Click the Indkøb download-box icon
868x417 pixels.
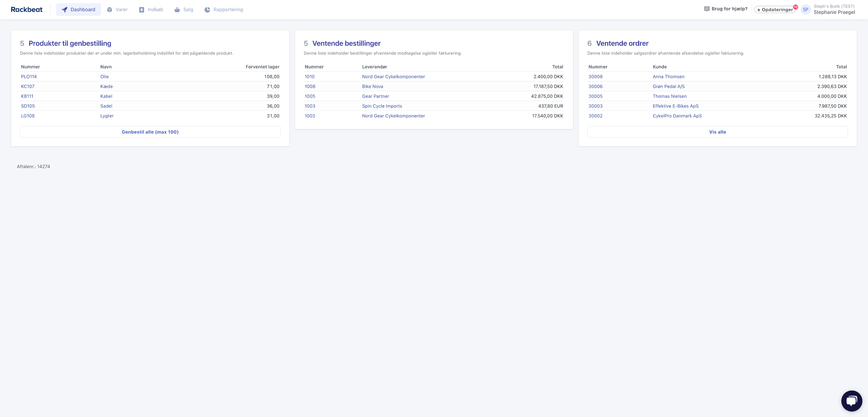tap(142, 9)
